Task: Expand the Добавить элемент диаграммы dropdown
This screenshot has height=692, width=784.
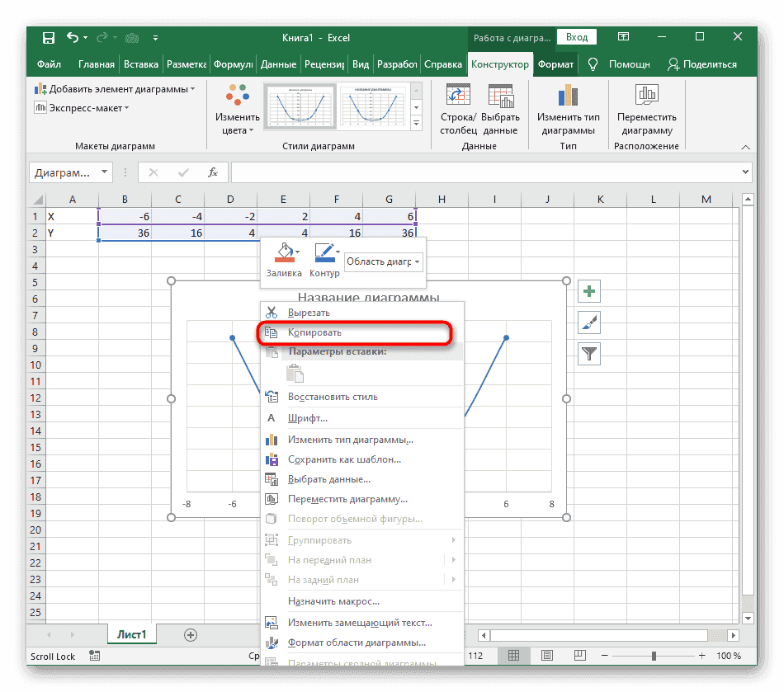Action: (x=116, y=89)
